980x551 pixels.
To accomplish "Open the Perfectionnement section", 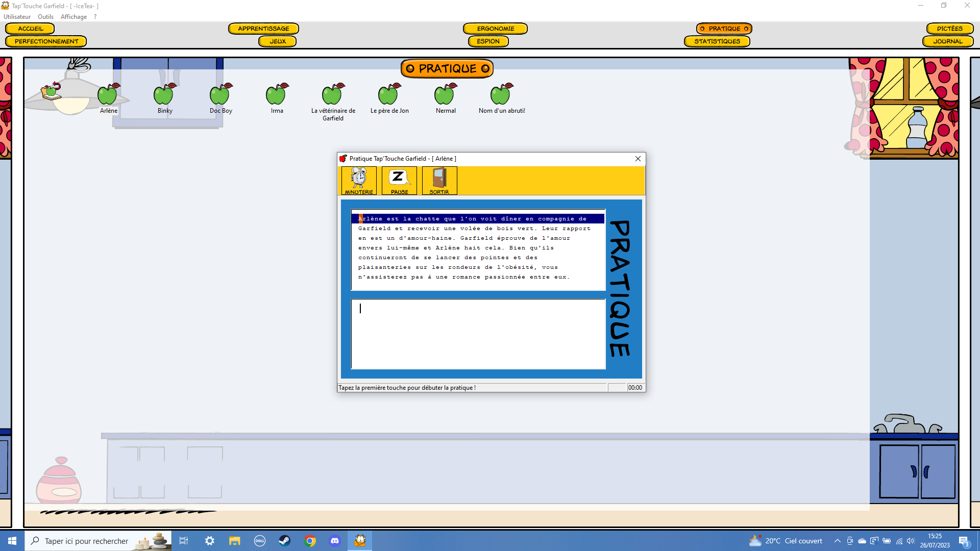I will click(46, 41).
